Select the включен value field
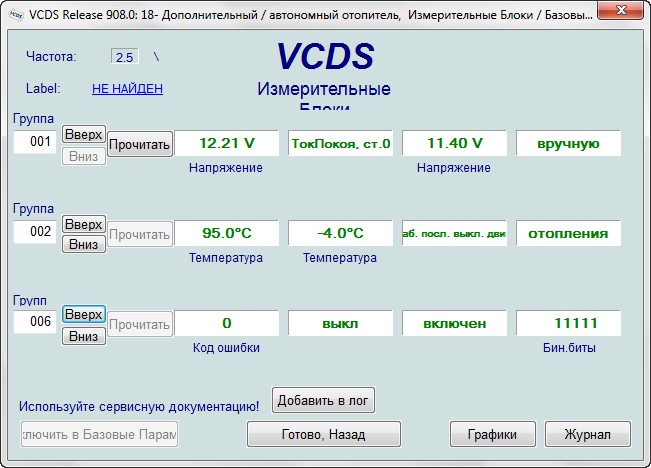 pos(455,323)
